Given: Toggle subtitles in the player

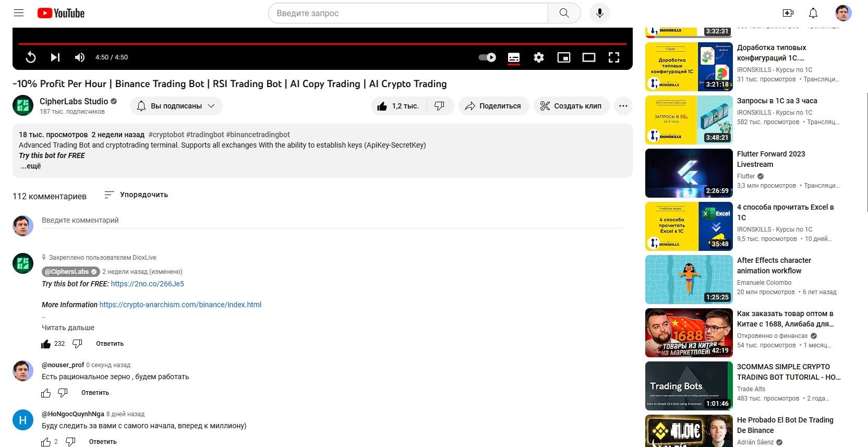Looking at the screenshot, I should point(514,57).
